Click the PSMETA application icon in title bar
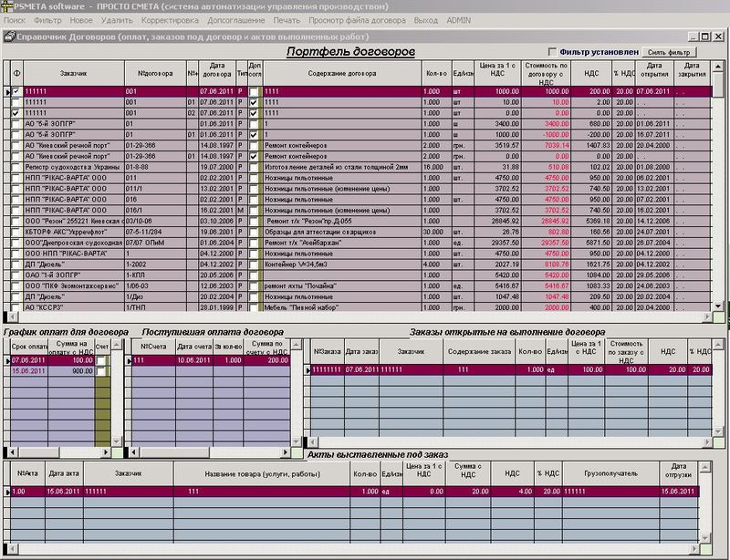Viewport: 730px width, 560px height. tap(6, 6)
